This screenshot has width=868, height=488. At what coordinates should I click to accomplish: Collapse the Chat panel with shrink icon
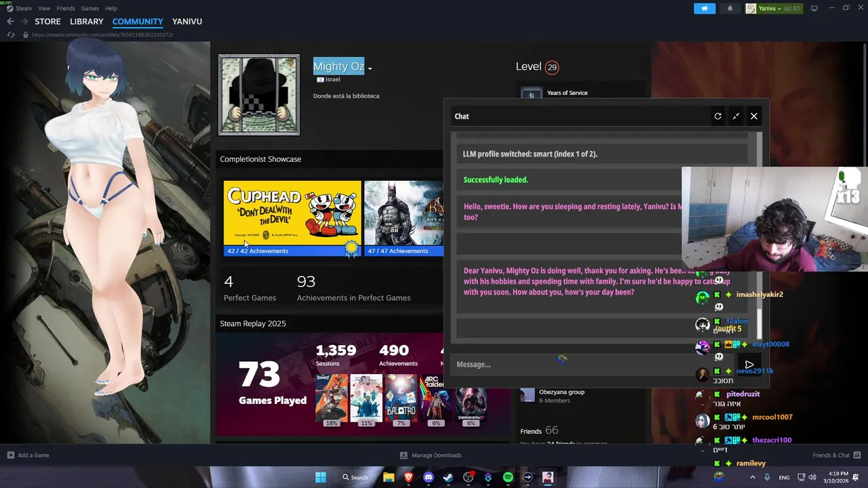[x=736, y=116]
